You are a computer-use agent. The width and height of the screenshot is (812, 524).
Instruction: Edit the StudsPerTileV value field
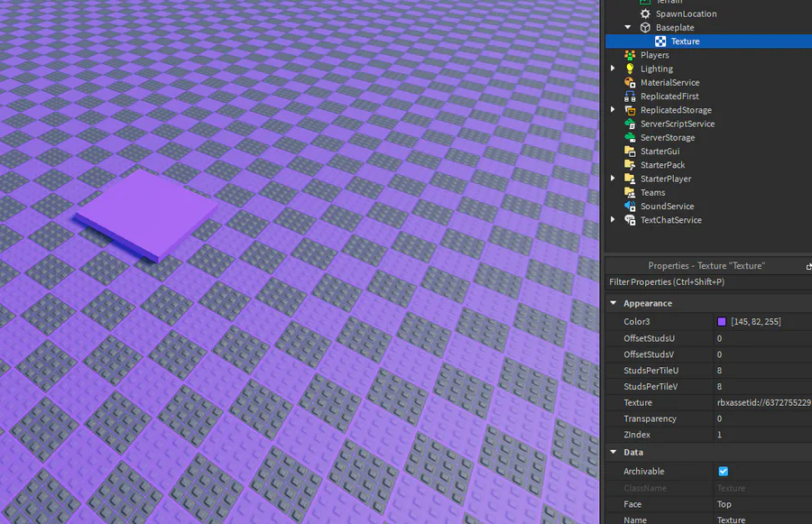(x=762, y=386)
